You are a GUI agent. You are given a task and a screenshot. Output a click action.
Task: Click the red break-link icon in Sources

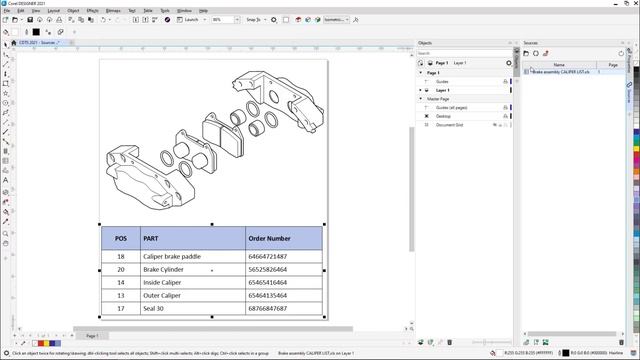[546, 53]
